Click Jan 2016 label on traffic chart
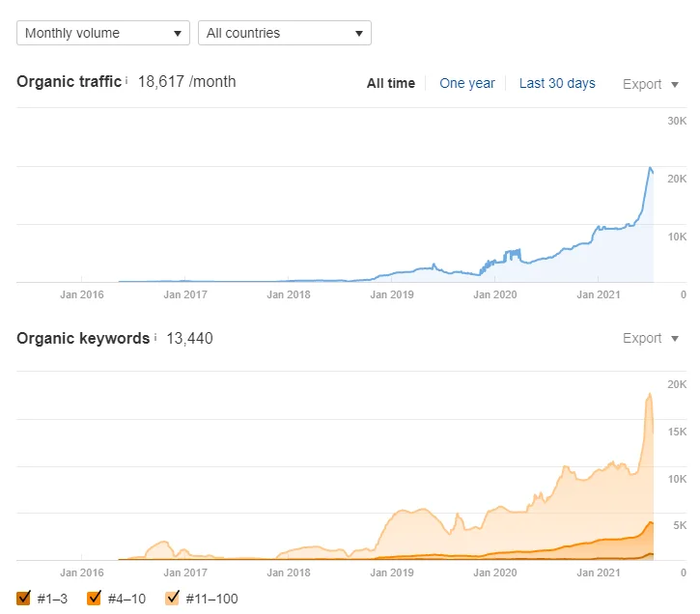The height and width of the screenshot is (614, 700). tap(82, 294)
